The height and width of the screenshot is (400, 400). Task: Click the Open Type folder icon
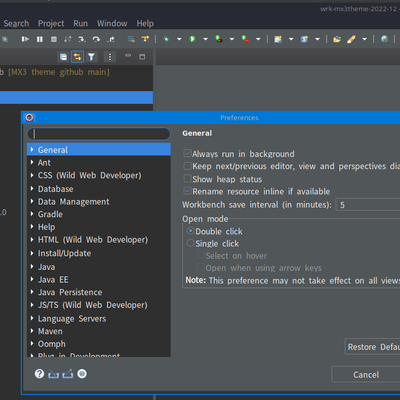point(337,39)
